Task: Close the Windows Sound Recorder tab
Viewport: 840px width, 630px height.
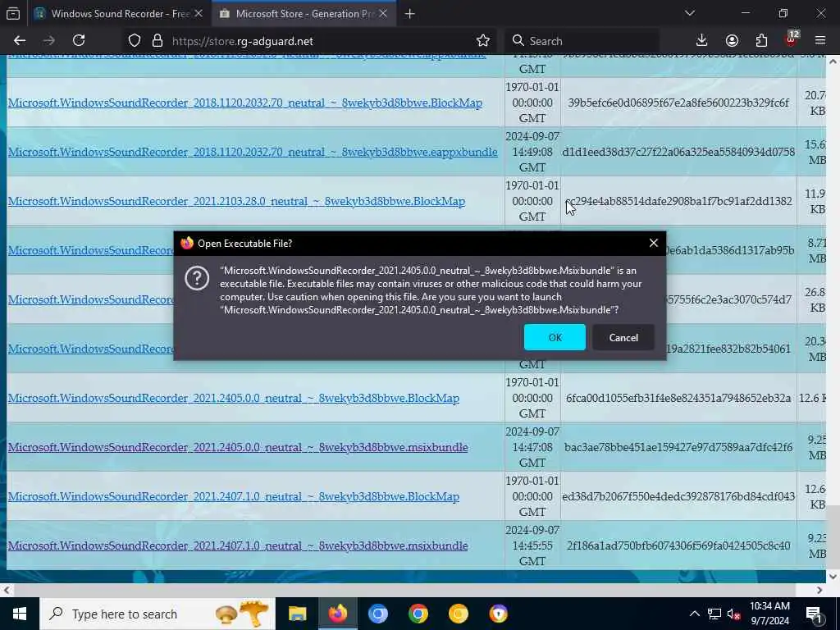Action: 199,14
